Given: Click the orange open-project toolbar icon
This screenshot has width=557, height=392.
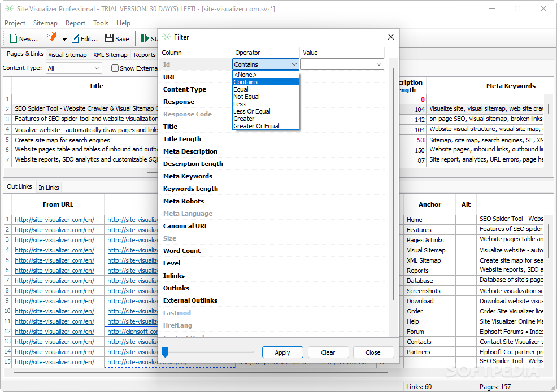Looking at the screenshot, I should [51, 37].
